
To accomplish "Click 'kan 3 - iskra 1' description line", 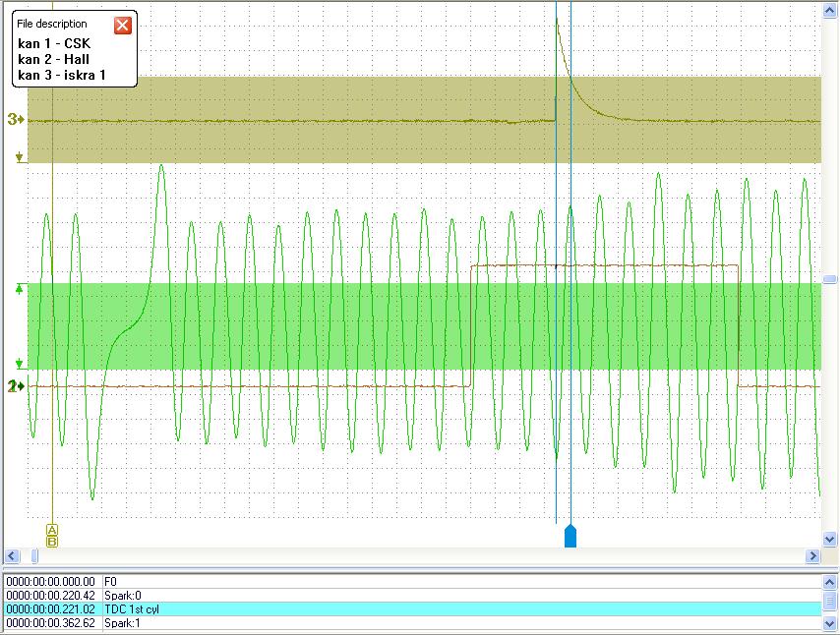I will click(62, 75).
